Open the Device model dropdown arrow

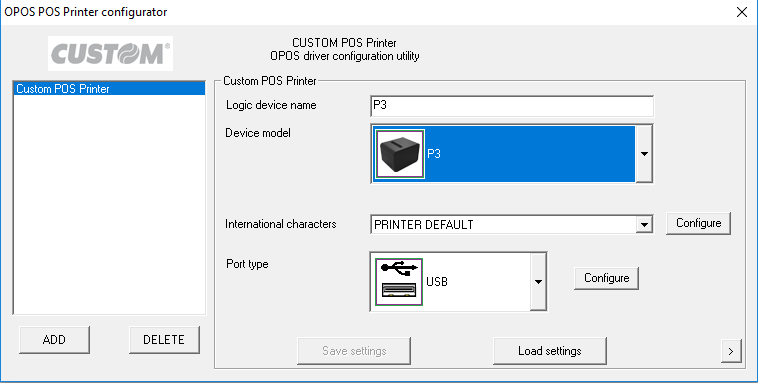644,154
